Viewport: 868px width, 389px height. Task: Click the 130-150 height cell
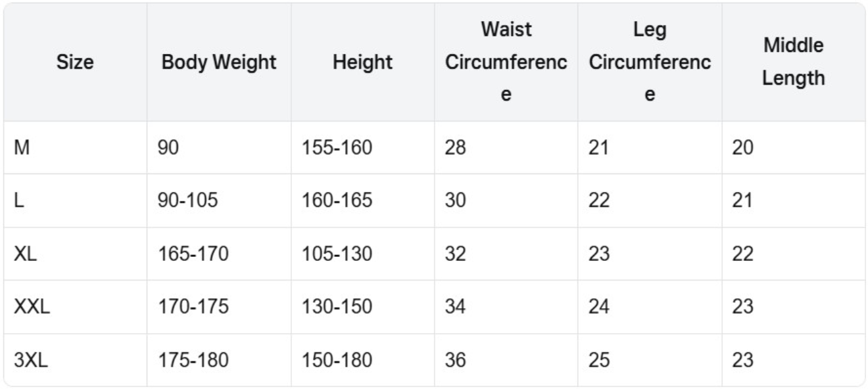(337, 307)
